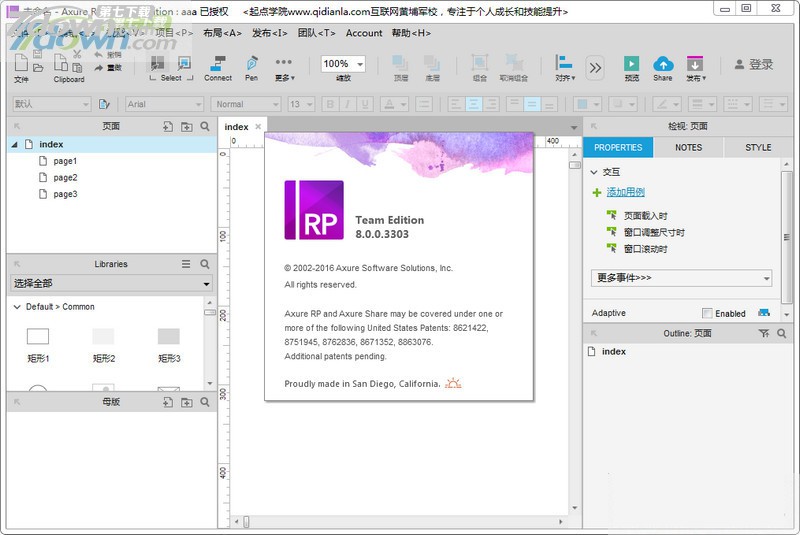Click the login button in toolbar
The height and width of the screenshot is (535, 800).
pos(754,64)
